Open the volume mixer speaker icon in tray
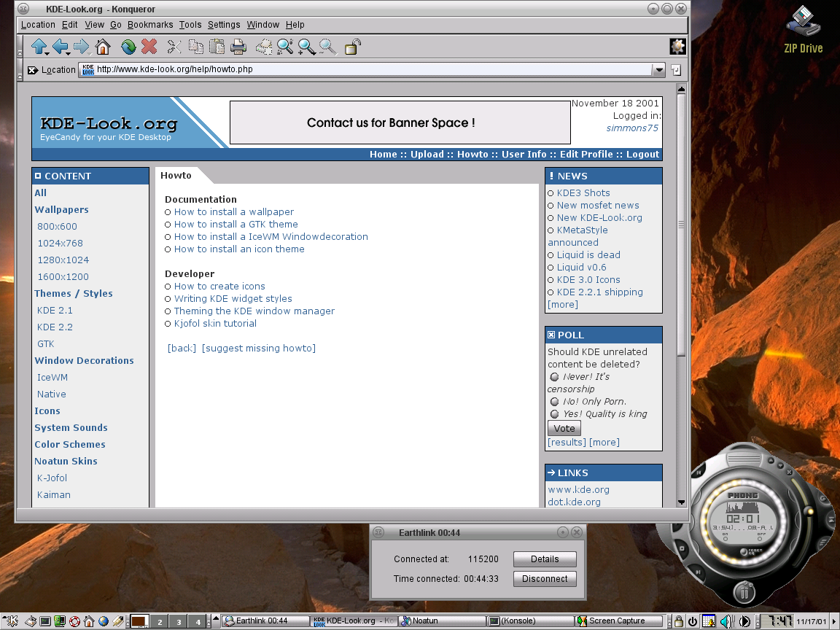The width and height of the screenshot is (840, 630). click(726, 621)
